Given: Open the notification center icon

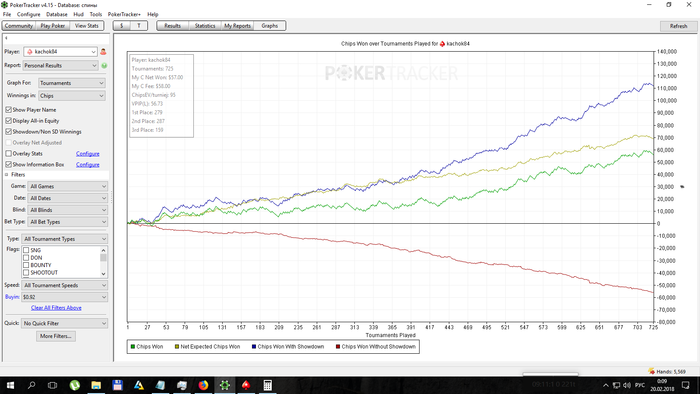Looking at the screenshot, I should (686, 385).
